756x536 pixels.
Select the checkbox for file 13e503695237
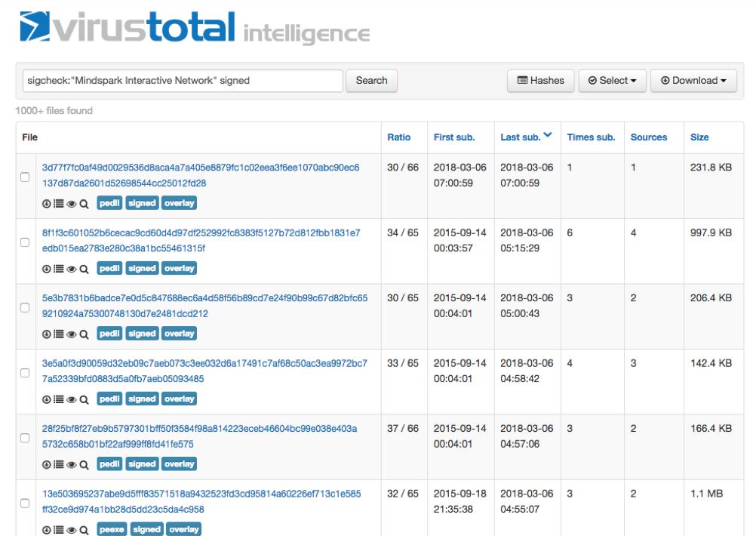pos(25,504)
